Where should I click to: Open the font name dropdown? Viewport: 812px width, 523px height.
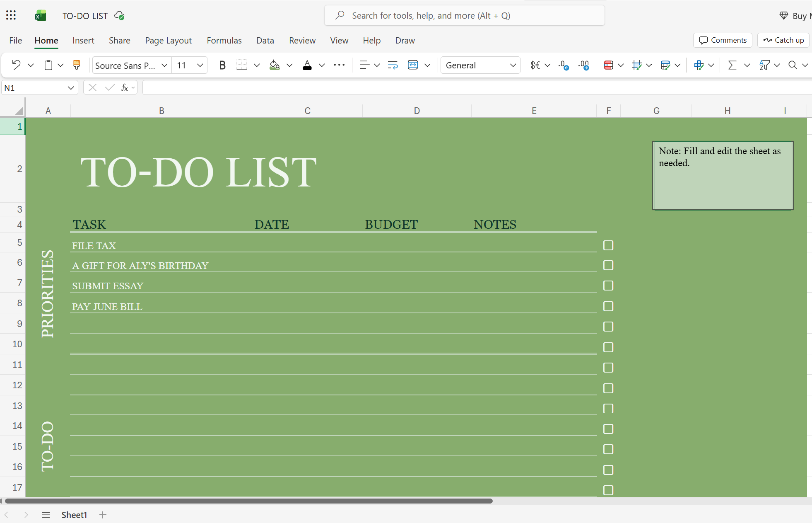click(x=164, y=65)
